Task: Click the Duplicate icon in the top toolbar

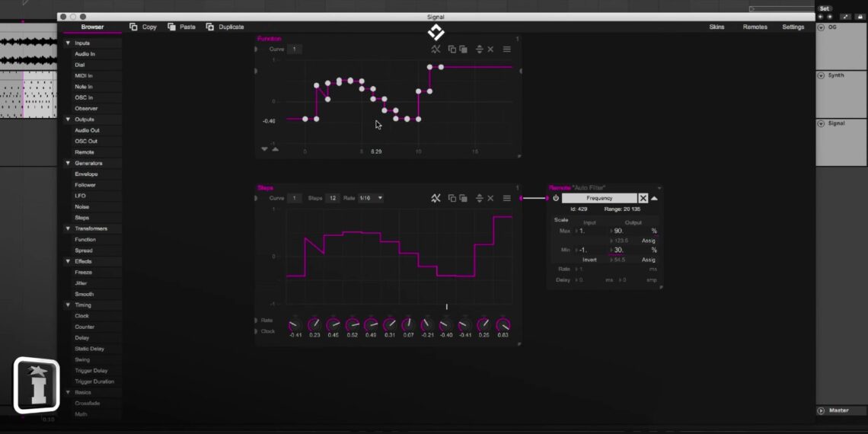Action: (210, 27)
